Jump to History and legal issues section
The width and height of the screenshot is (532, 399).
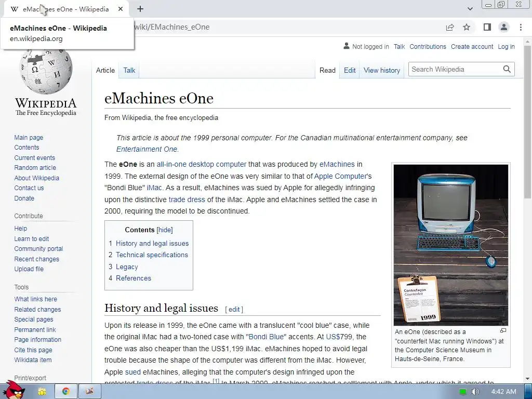coord(152,243)
